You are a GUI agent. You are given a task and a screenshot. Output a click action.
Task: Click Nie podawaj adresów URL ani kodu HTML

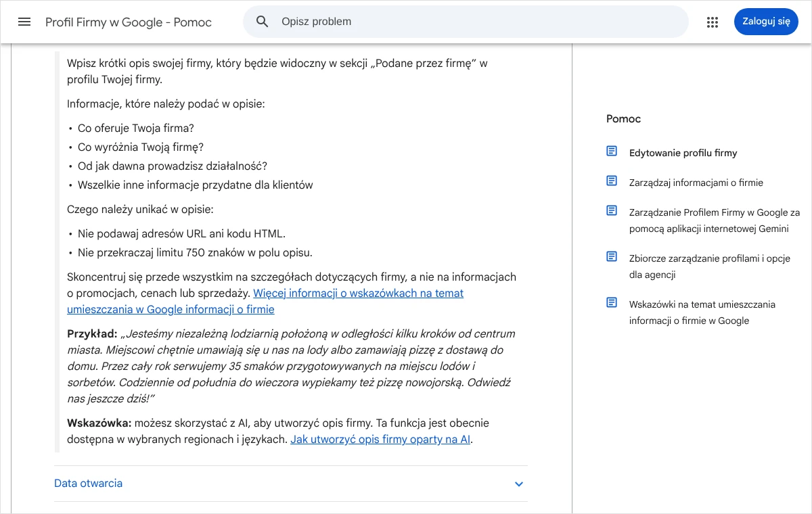tap(182, 234)
